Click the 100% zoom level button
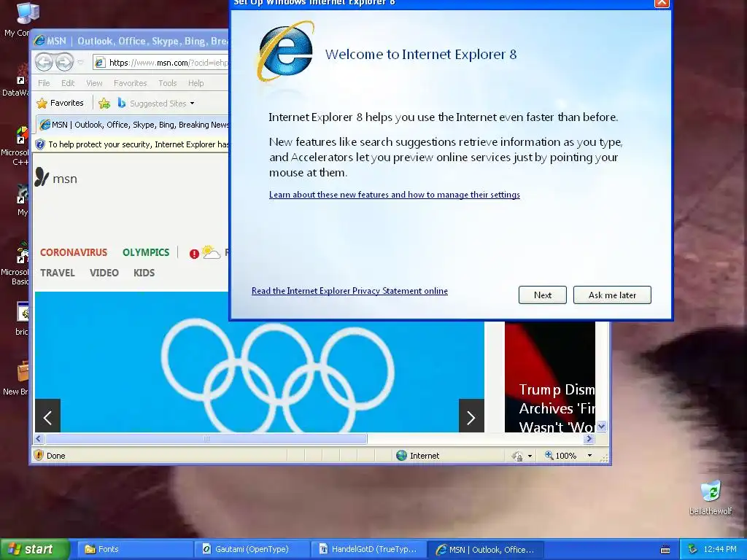This screenshot has width=747, height=560. 560,456
